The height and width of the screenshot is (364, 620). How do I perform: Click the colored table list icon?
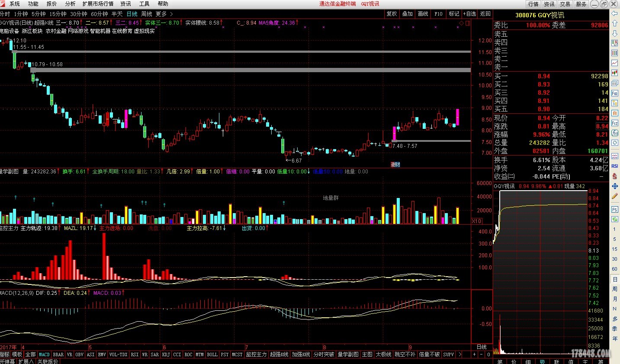point(614,43)
